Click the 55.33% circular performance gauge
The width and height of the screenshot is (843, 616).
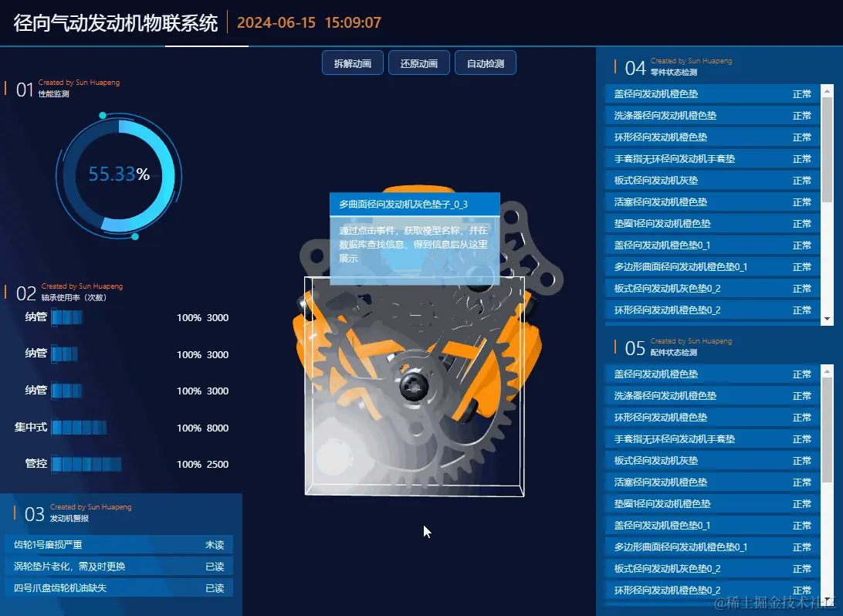point(119,174)
